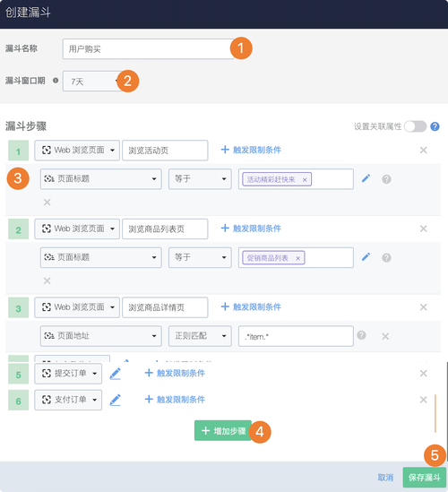448x492 pixels.
Task: Open help icon next to 设置关联属性 toggle
Action: [x=435, y=126]
